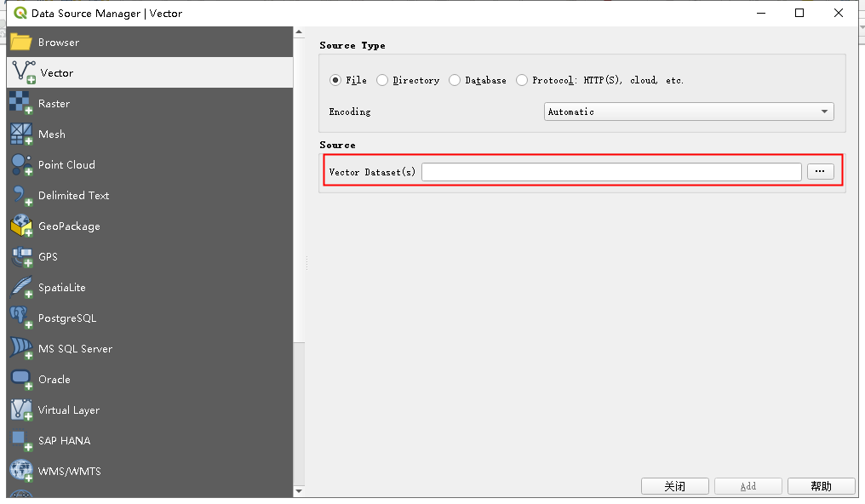The width and height of the screenshot is (865, 504).
Task: Click the SpatiaLite feather icon
Action: (x=21, y=287)
